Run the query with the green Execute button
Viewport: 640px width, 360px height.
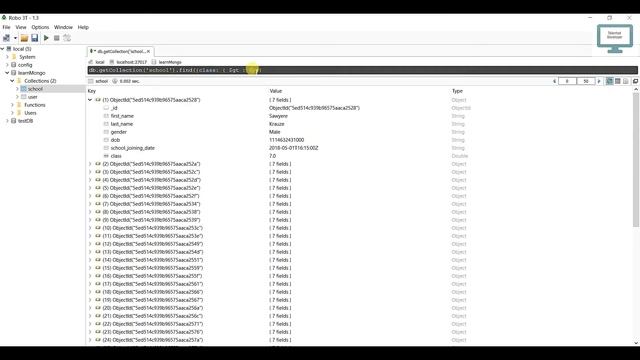click(46, 38)
